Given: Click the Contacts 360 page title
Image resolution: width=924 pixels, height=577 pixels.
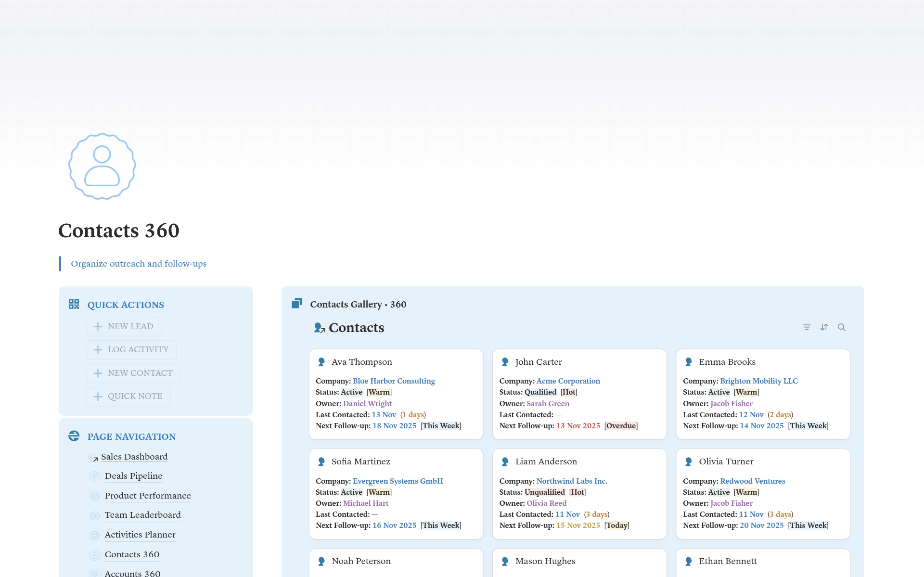Looking at the screenshot, I should coord(119,231).
